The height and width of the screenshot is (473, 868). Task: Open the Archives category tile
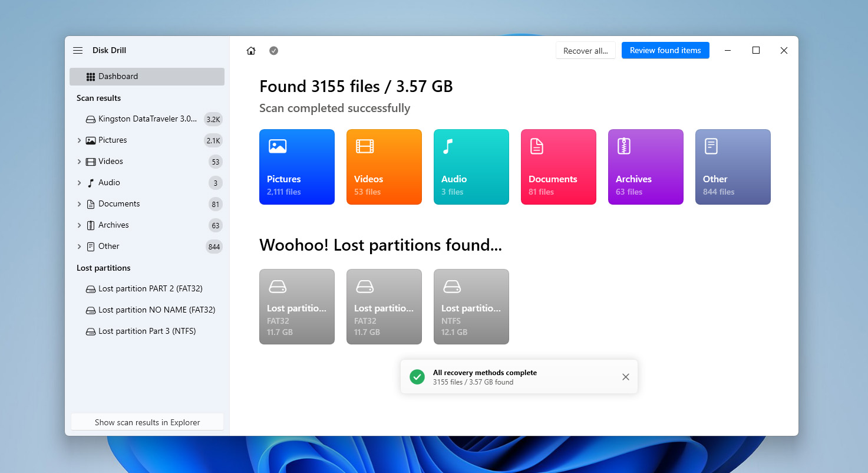[646, 167]
